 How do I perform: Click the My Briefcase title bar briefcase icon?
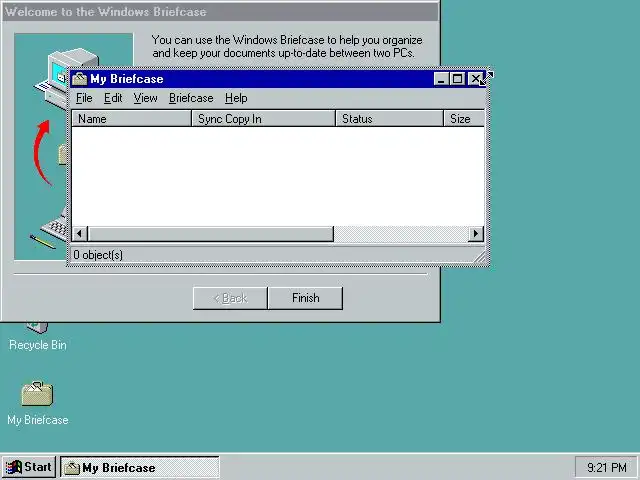pos(80,79)
